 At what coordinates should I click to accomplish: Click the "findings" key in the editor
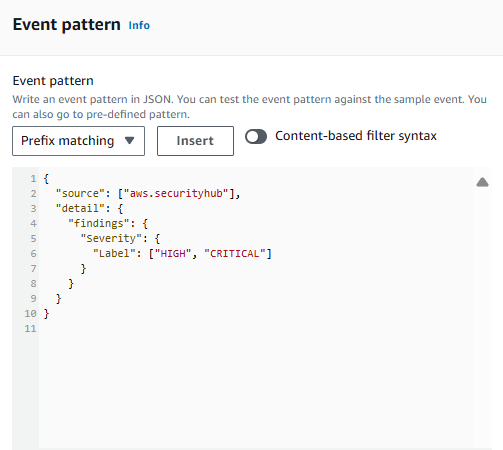[x=99, y=224]
